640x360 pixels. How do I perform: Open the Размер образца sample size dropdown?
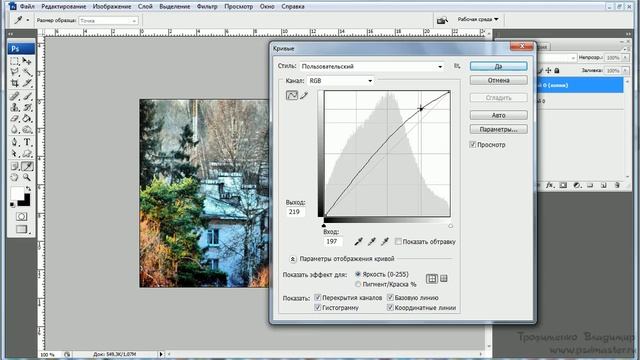tap(108, 20)
